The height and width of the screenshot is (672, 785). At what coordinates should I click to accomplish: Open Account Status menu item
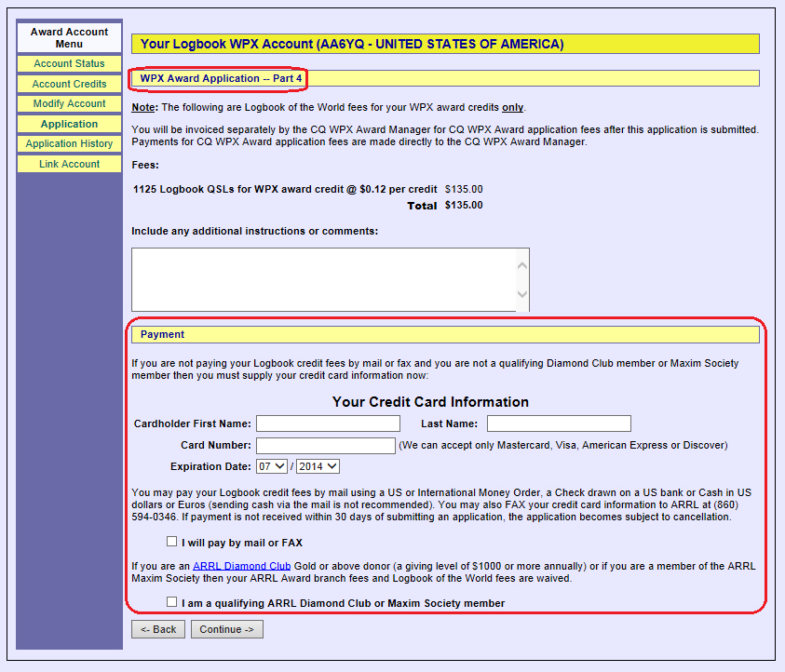(69, 64)
